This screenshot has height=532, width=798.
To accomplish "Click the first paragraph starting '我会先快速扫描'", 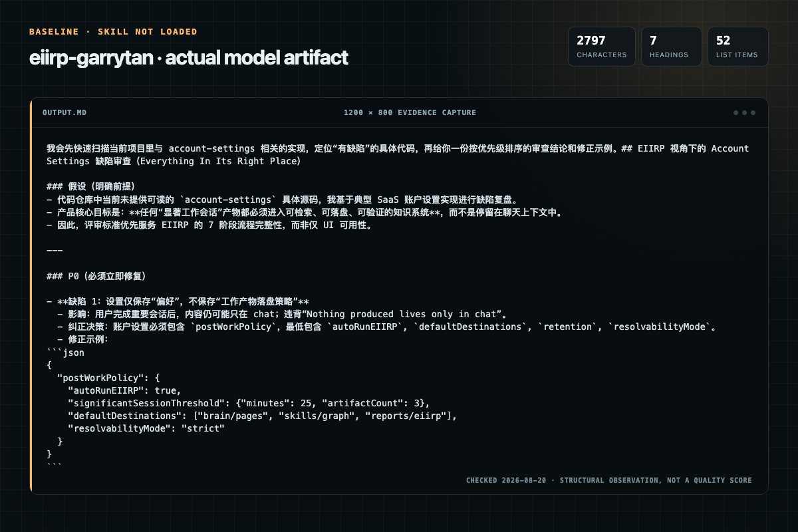I will pos(398,154).
